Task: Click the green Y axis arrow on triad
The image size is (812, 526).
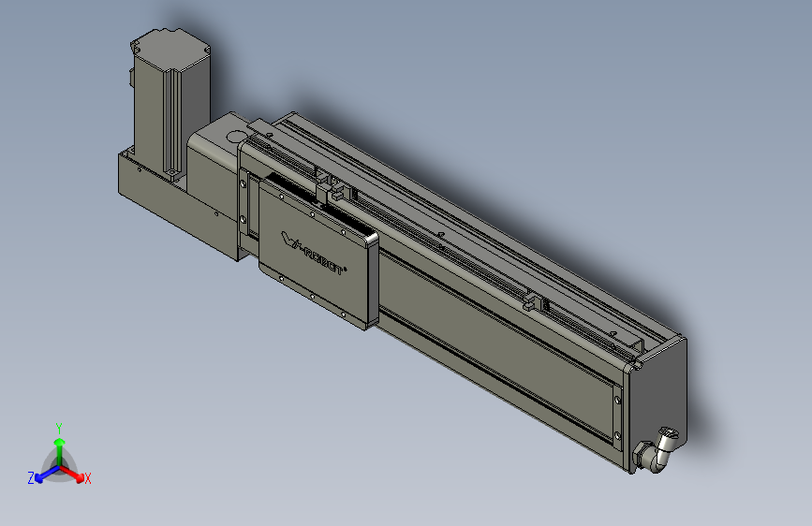Action: click(60, 452)
